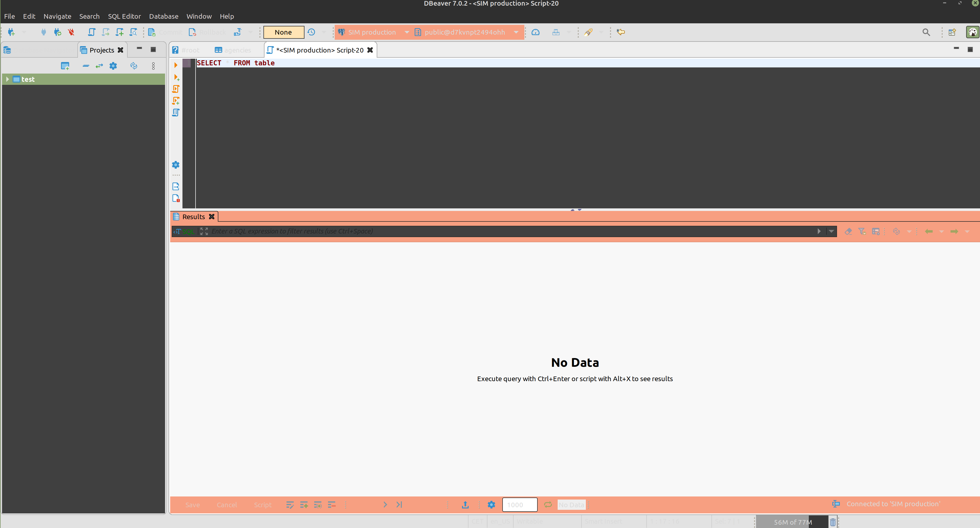Open results panel settings gear
The width and height of the screenshot is (980, 528).
pyautogui.click(x=492, y=505)
